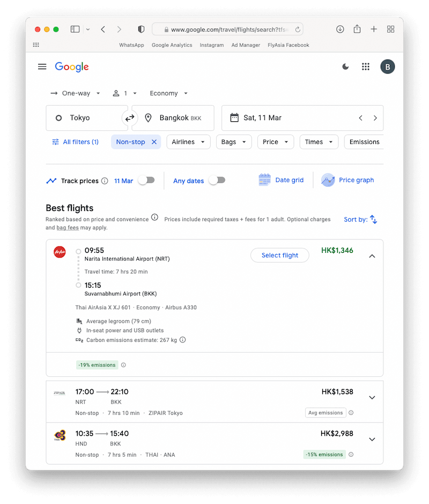Click the AirAsia airline logo

pyautogui.click(x=60, y=252)
